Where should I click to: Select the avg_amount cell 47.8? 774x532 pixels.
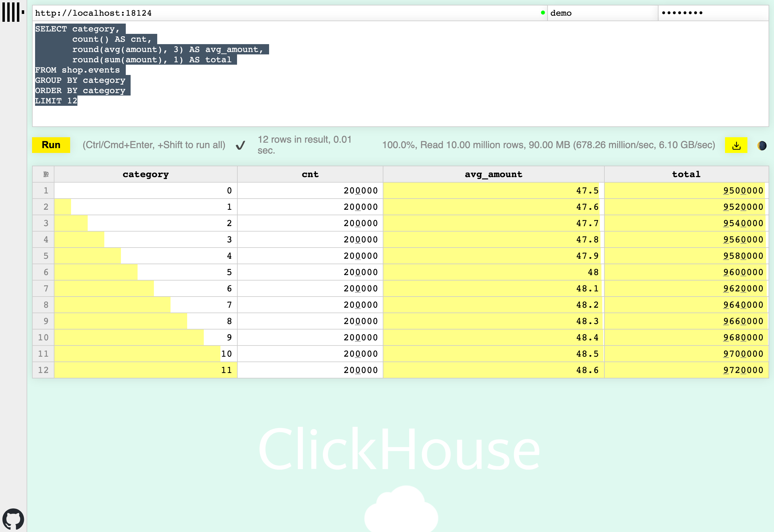[x=494, y=240]
